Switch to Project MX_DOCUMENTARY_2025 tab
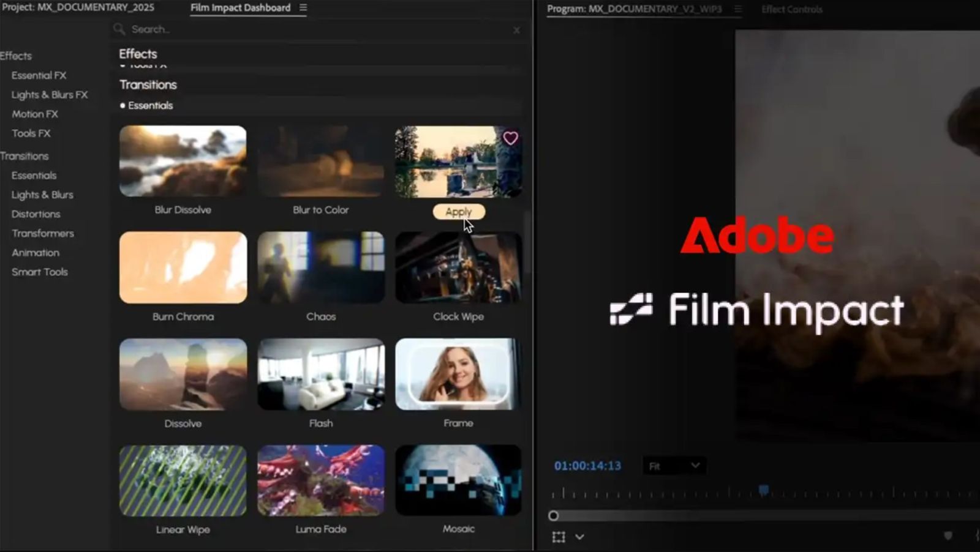980x552 pixels. (x=78, y=8)
